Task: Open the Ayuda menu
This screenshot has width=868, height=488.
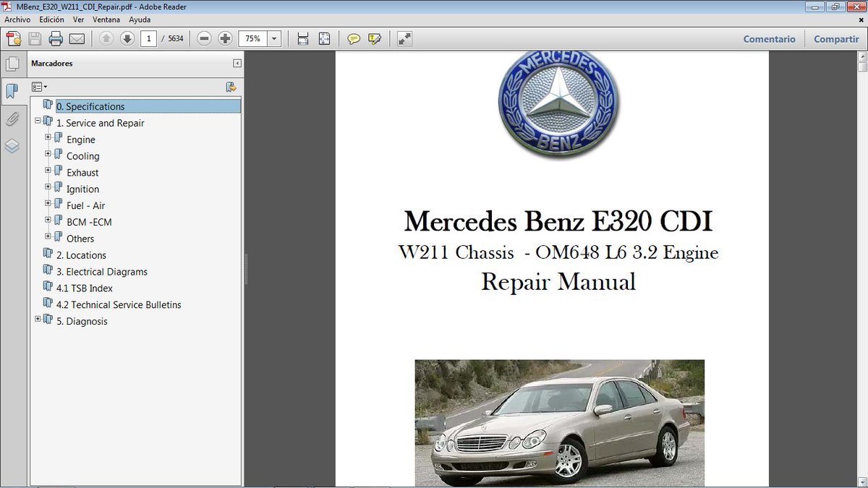Action: point(140,20)
